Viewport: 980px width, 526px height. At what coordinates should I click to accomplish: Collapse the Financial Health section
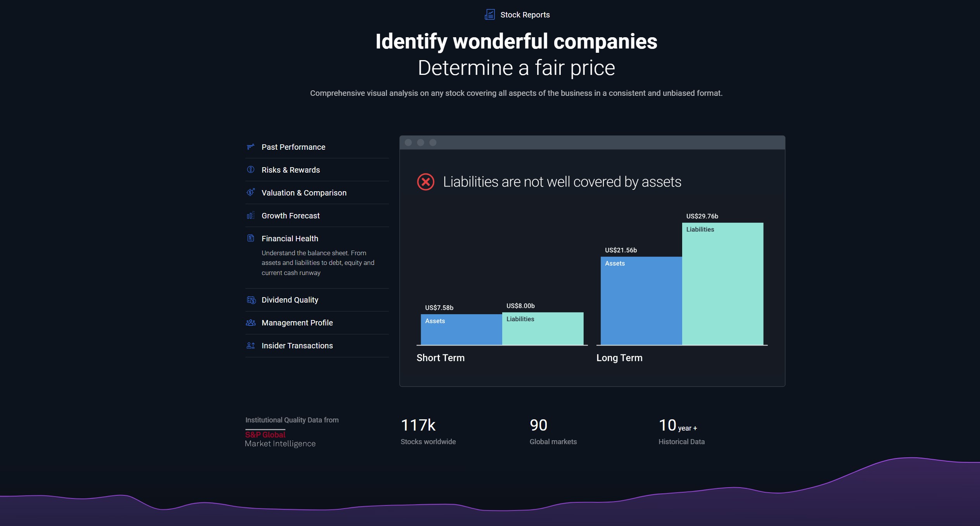tap(290, 239)
